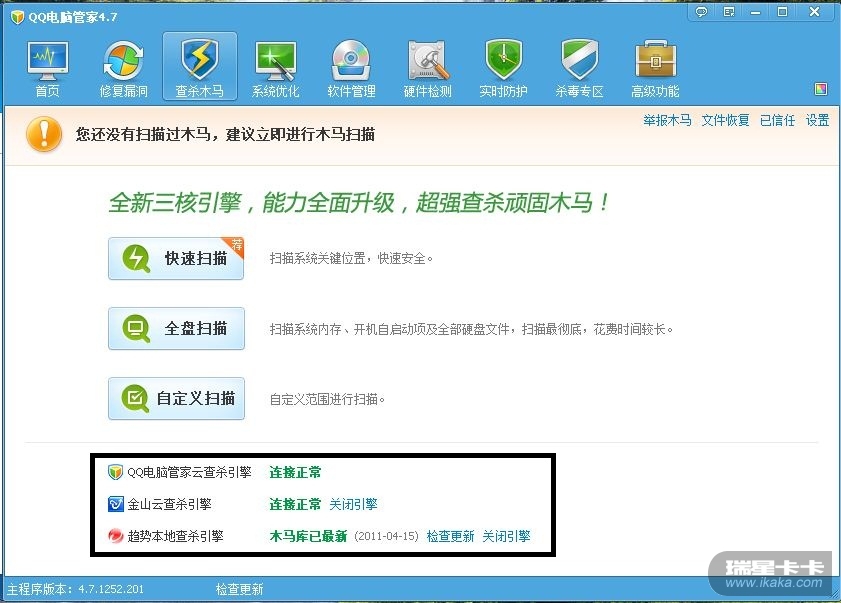Open 系统优化 system optimization icon
Viewport: 841px width, 603px height.
276,68
